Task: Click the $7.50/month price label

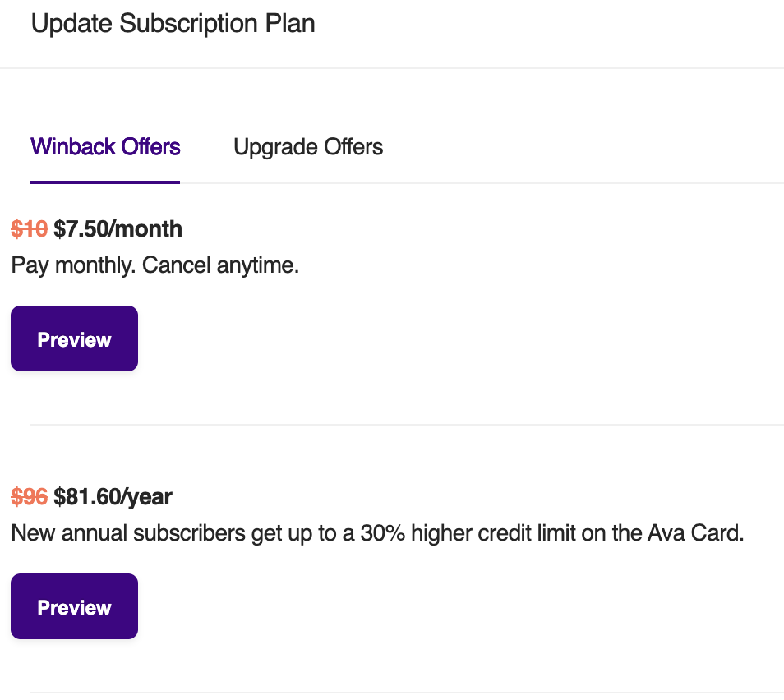Action: click(118, 228)
